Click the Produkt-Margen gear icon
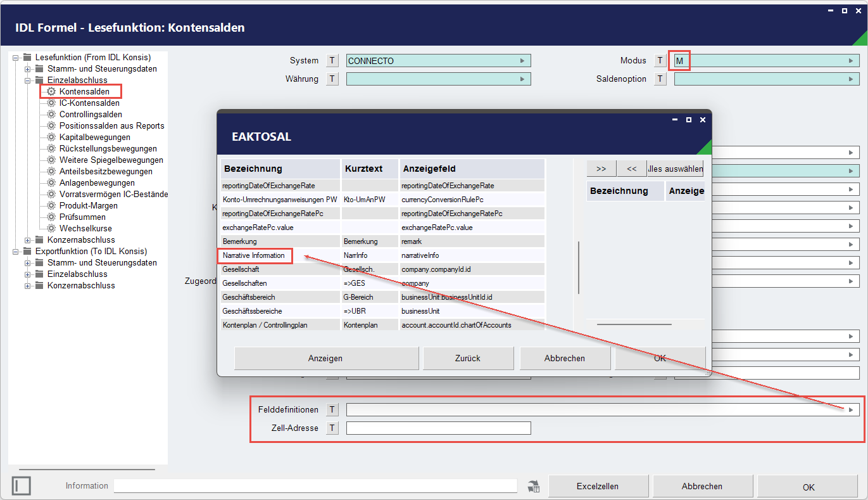The image size is (868, 500). [x=51, y=206]
